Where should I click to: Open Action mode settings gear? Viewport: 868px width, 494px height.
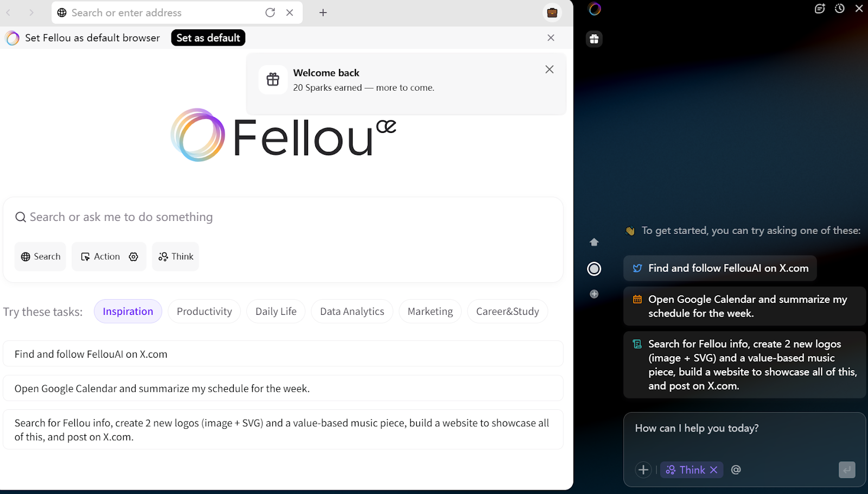(133, 256)
